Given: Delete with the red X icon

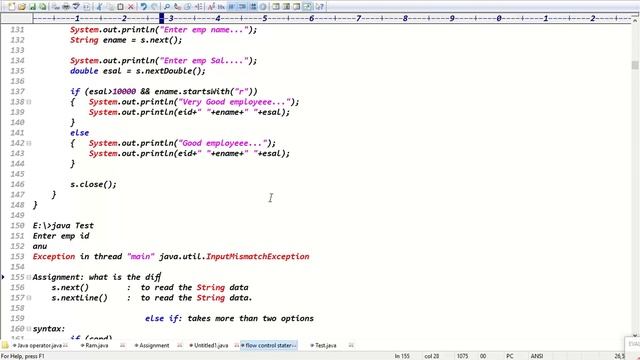Looking at the screenshot, I should [131, 7].
